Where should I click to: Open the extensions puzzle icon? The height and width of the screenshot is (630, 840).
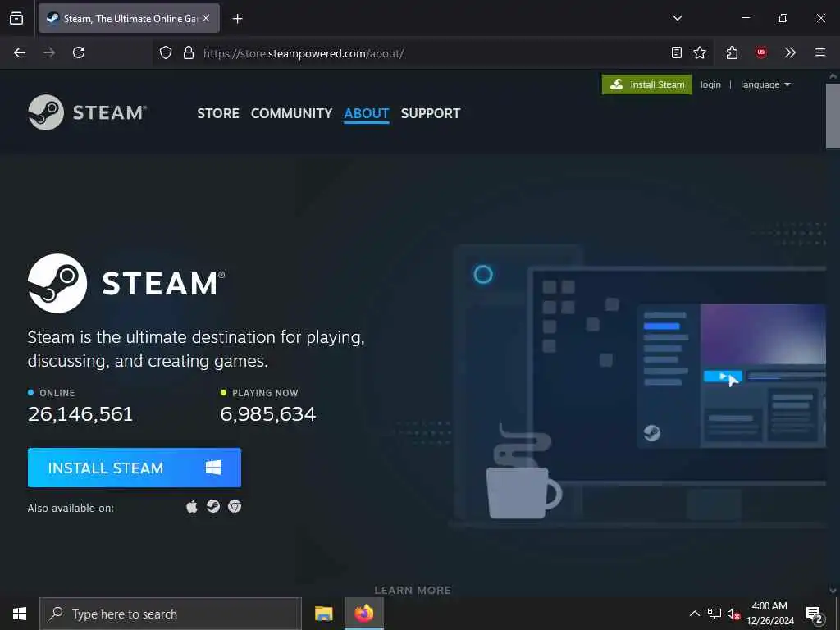pyautogui.click(x=733, y=52)
